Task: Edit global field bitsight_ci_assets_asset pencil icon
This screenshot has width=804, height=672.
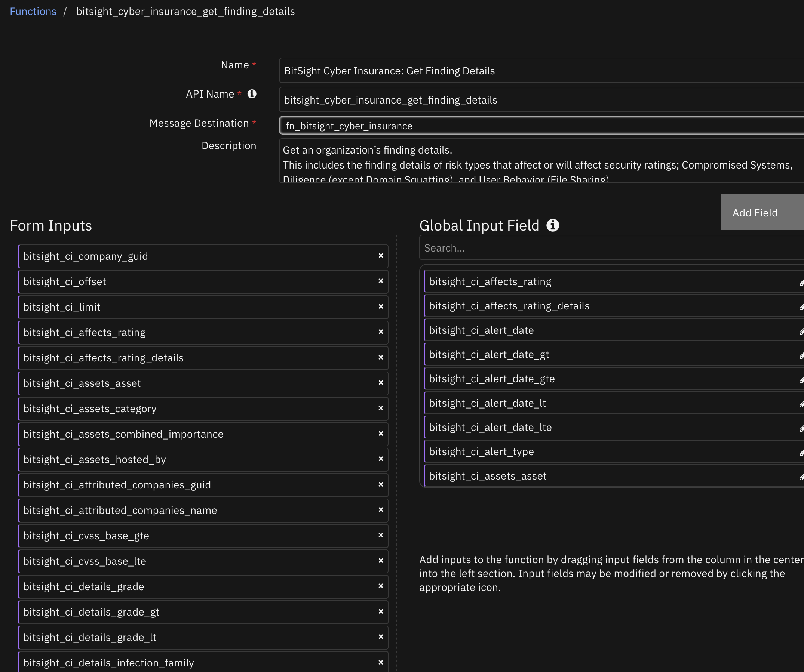Action: 801,477
